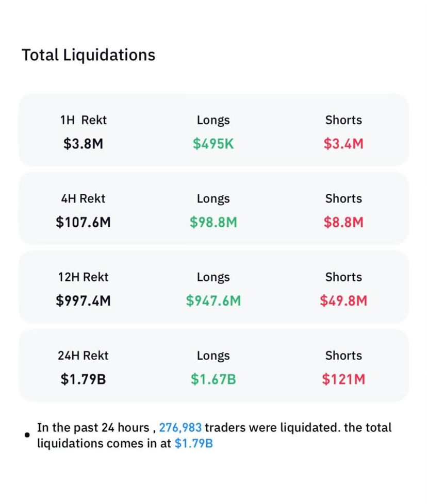Viewport: 427px width, 504px height.
Task: Click the $3.8M one-hour total
Action: pyautogui.click(x=83, y=144)
